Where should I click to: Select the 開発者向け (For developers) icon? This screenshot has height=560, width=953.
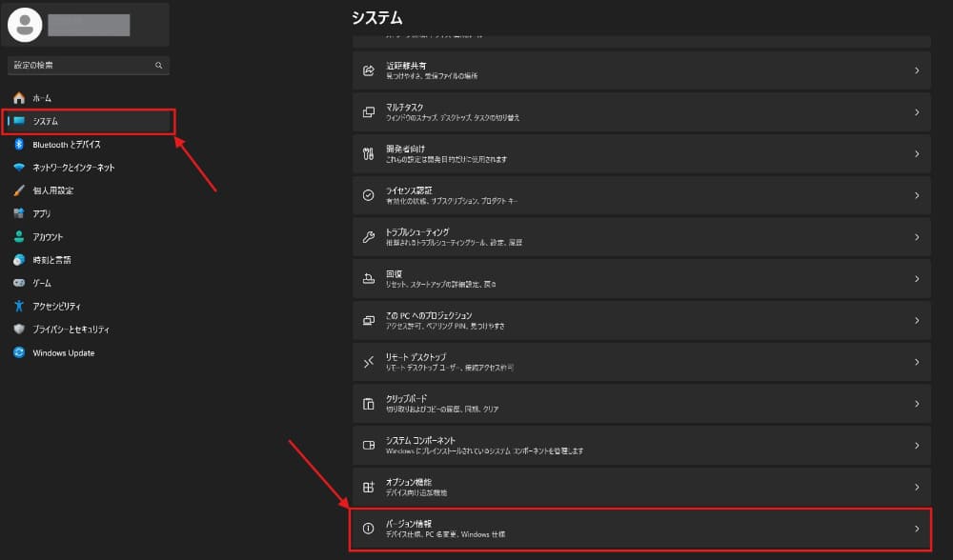pyautogui.click(x=368, y=152)
